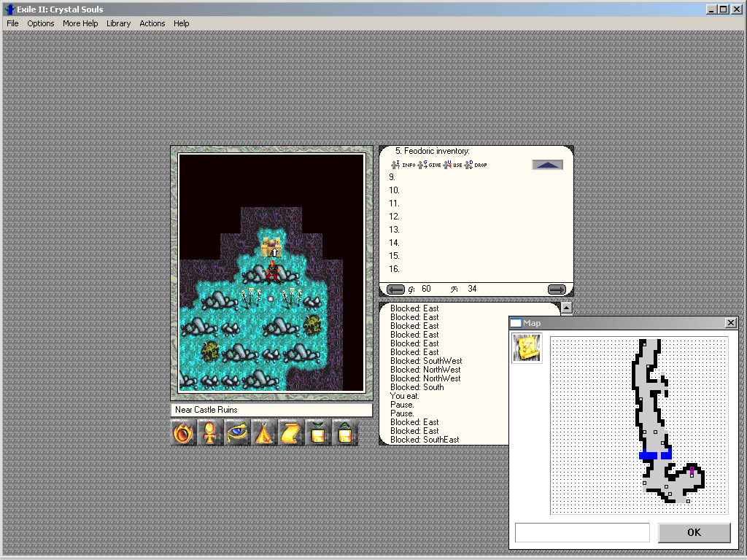Screen dimensions: 747x560
Task: Close the Map window
Action: pos(731,323)
